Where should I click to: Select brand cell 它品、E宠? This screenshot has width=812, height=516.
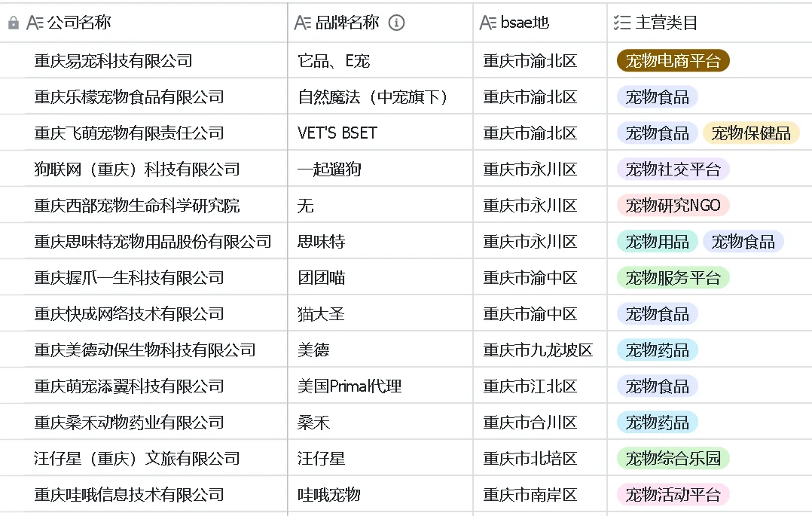[x=380, y=60]
